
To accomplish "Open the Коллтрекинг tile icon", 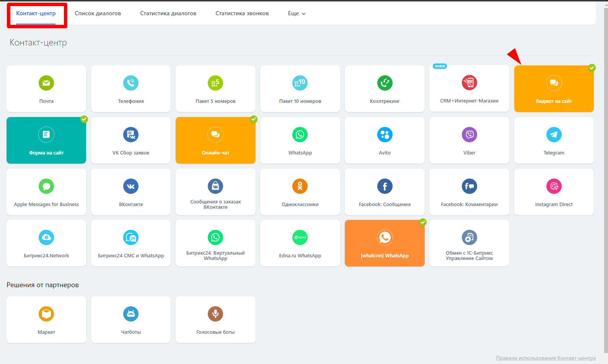I will tap(385, 83).
